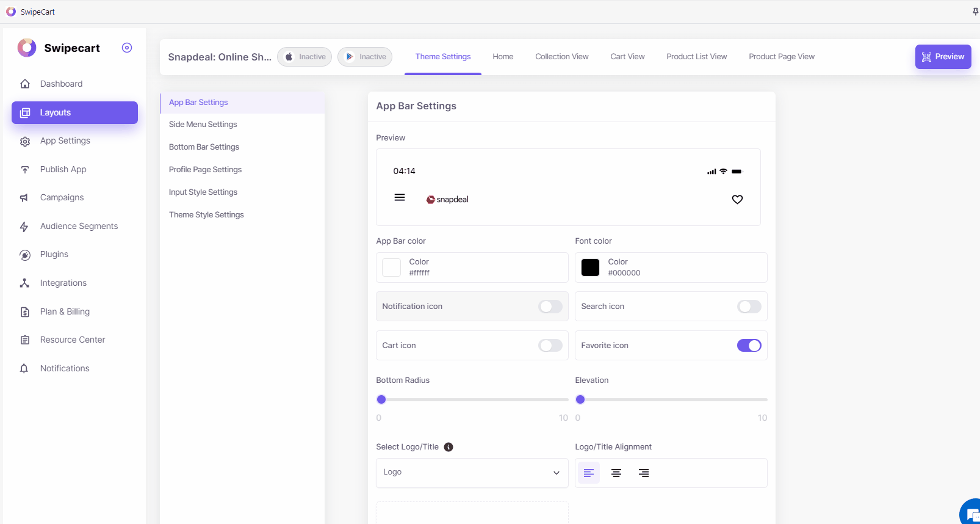
Task: Click the info icon beside Select Logo/Title
Action: (x=449, y=447)
